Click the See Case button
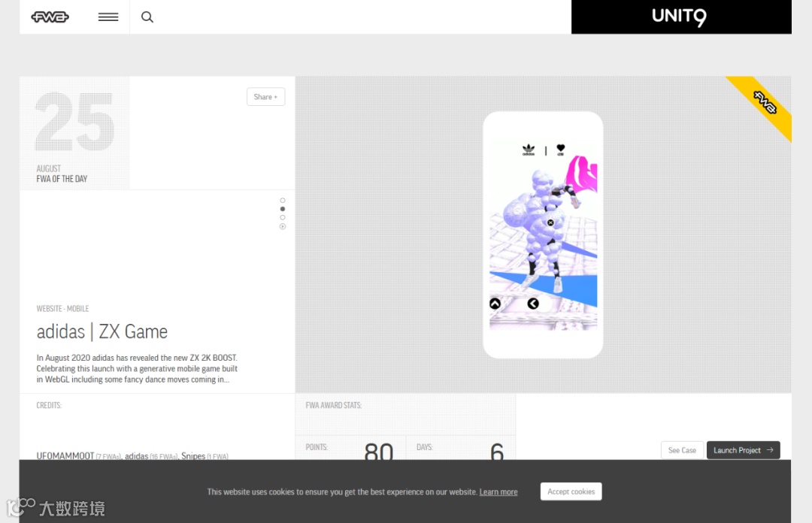This screenshot has width=812, height=523. coord(682,450)
